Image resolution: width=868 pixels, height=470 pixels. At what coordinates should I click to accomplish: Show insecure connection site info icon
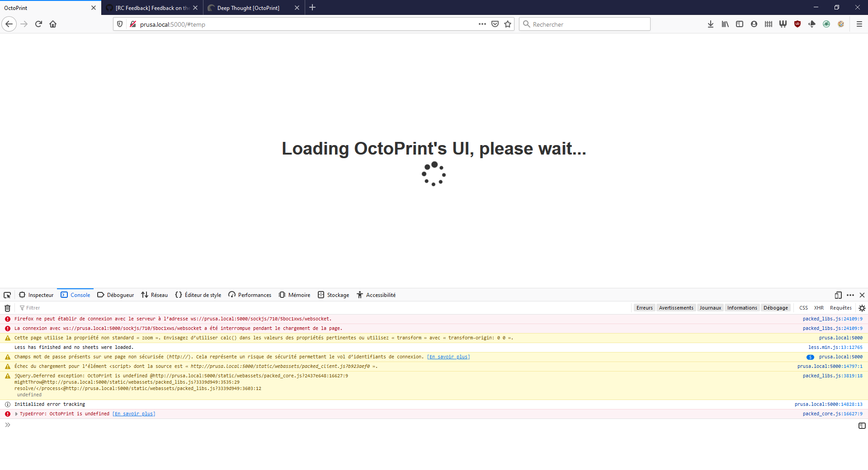133,24
